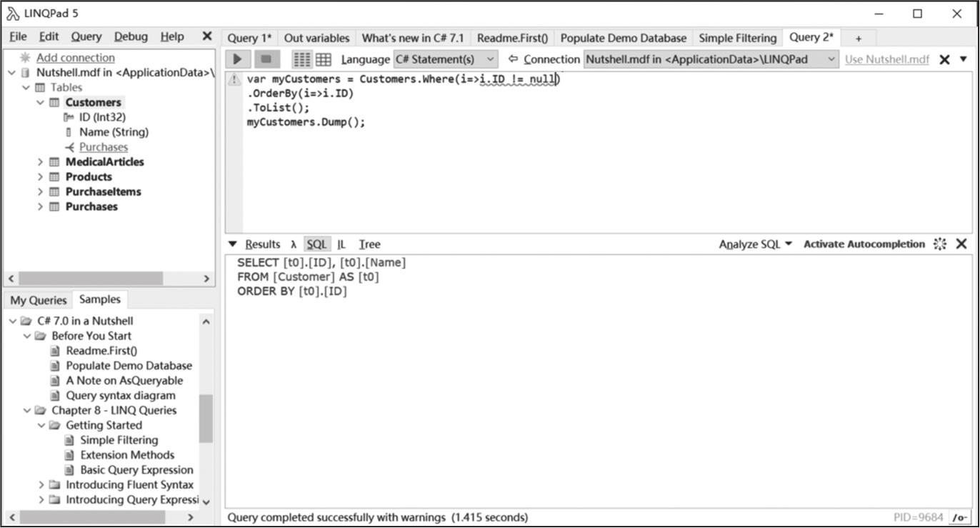Switch results to data grid icon
The height and width of the screenshot is (528, 980).
(x=324, y=59)
